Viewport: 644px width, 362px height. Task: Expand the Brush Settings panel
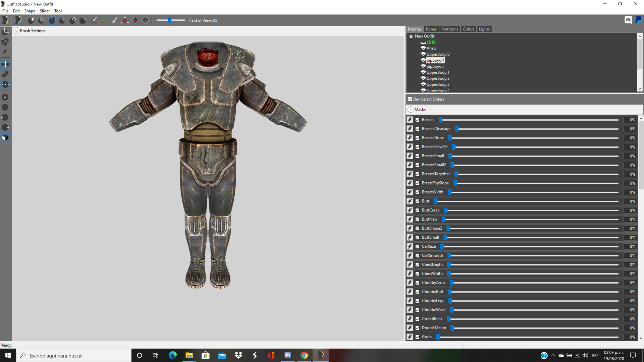[x=16, y=31]
